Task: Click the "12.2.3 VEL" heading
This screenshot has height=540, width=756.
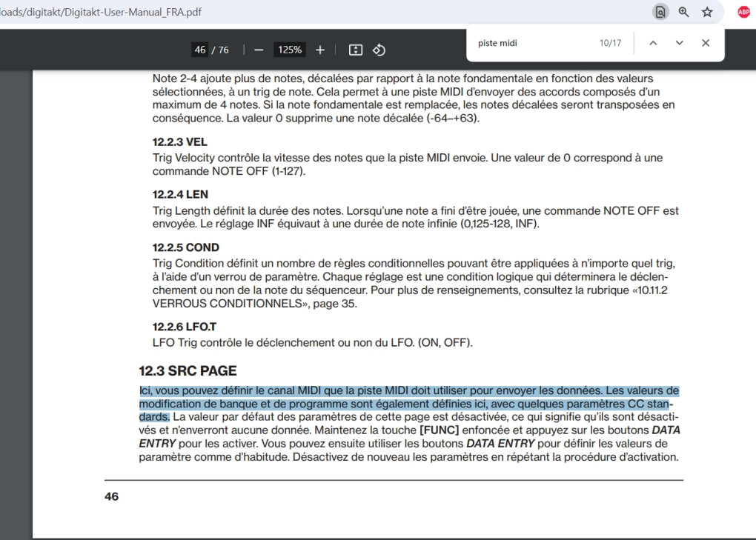Action: tap(180, 142)
